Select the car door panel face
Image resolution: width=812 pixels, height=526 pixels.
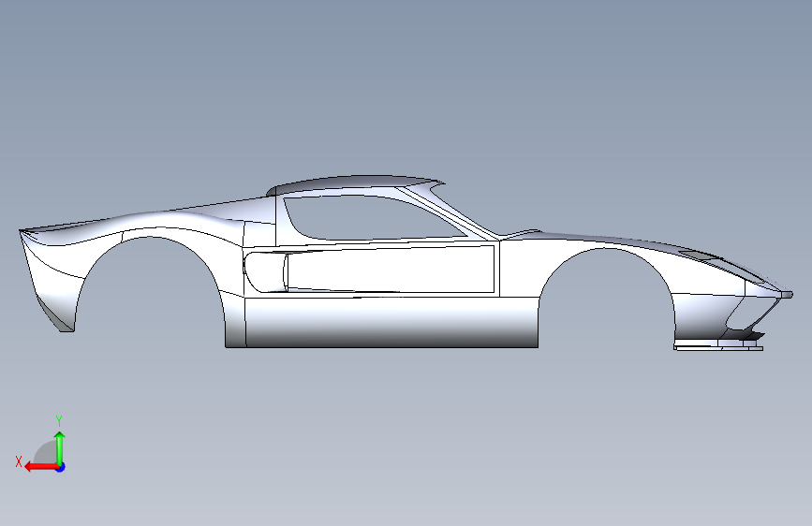click(x=391, y=270)
